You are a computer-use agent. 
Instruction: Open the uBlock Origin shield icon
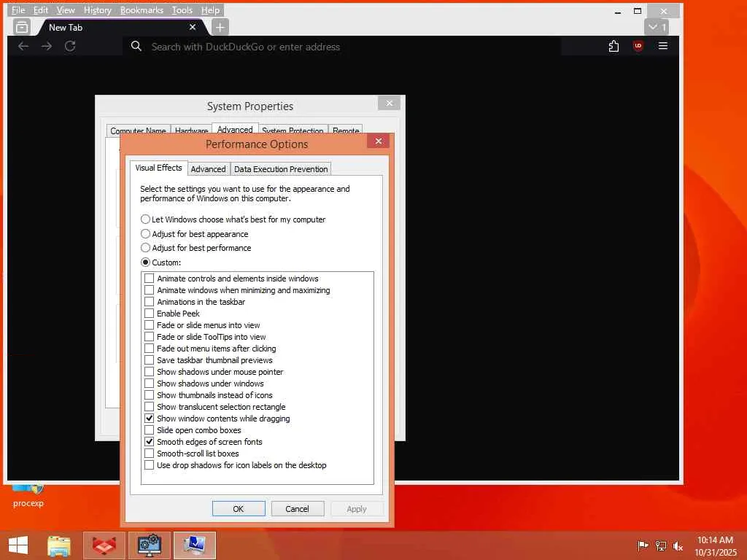[638, 46]
